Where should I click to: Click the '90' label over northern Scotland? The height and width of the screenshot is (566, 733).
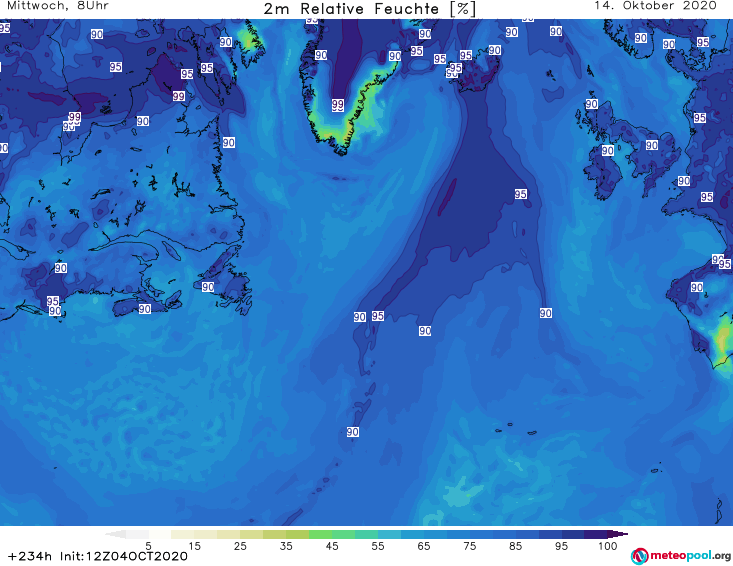591,104
